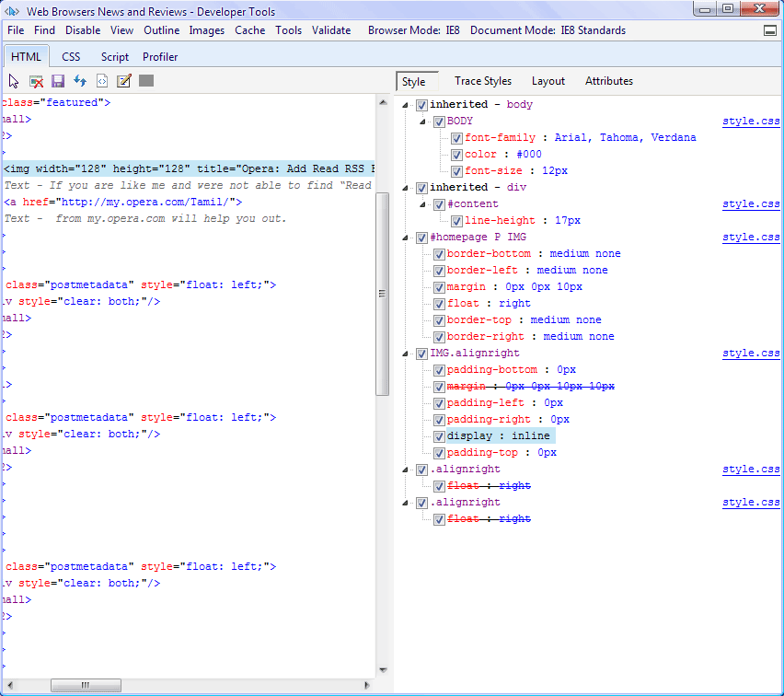Activate the select element by click arrow
The height and width of the screenshot is (696, 784).
pos(14,81)
